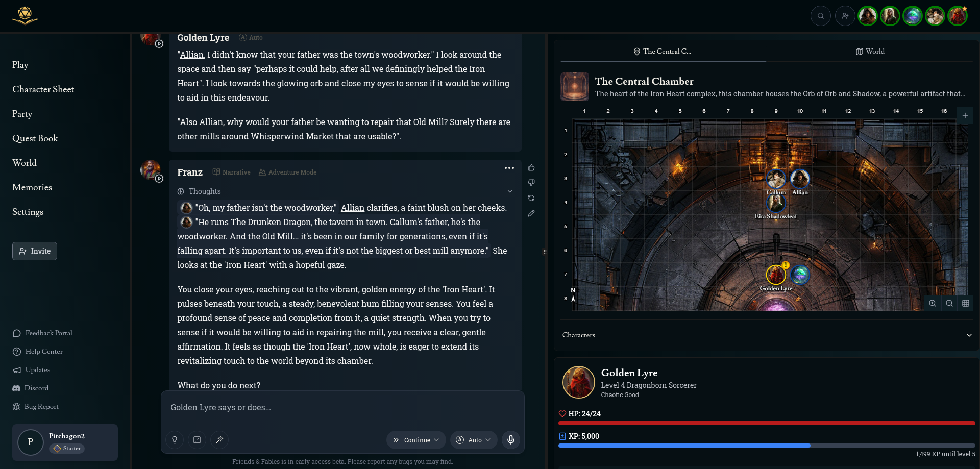This screenshot has width=980, height=469.
Task: Switch to the World map tab
Action: point(870,52)
